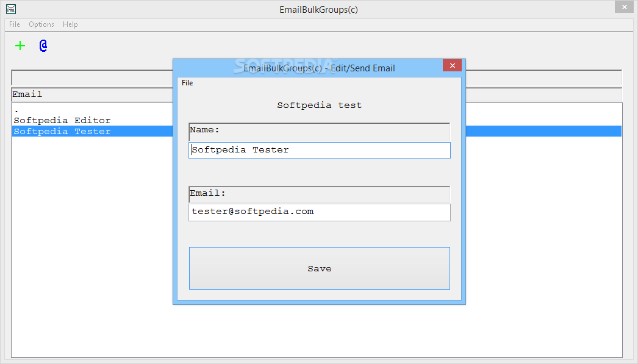Select the Softpedia Tester list row

[93, 131]
